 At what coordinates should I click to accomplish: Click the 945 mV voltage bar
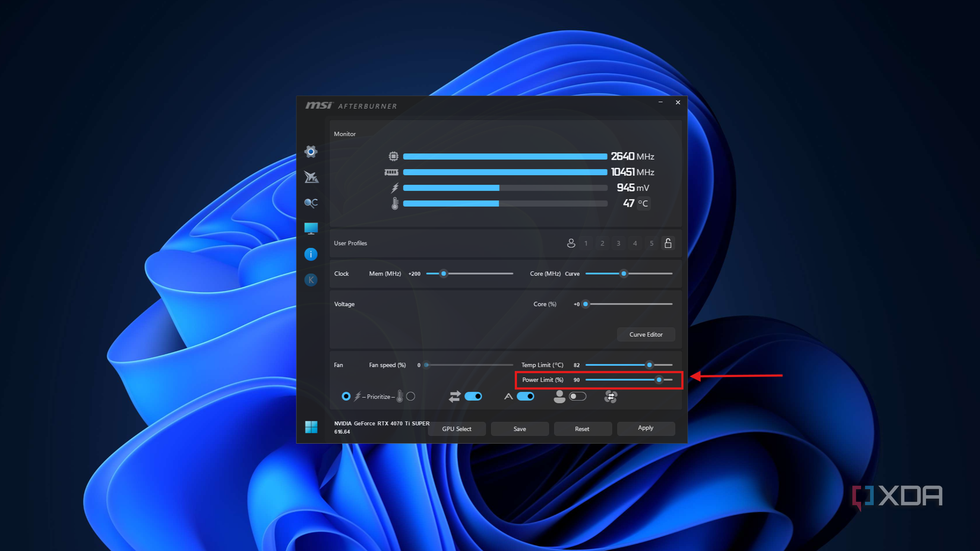505,188
